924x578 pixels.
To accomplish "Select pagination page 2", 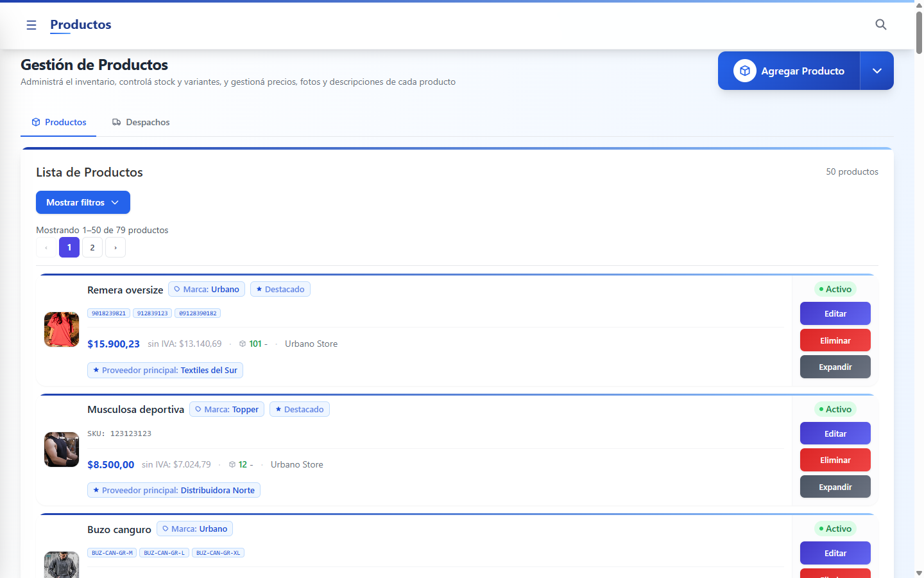I will coord(92,247).
